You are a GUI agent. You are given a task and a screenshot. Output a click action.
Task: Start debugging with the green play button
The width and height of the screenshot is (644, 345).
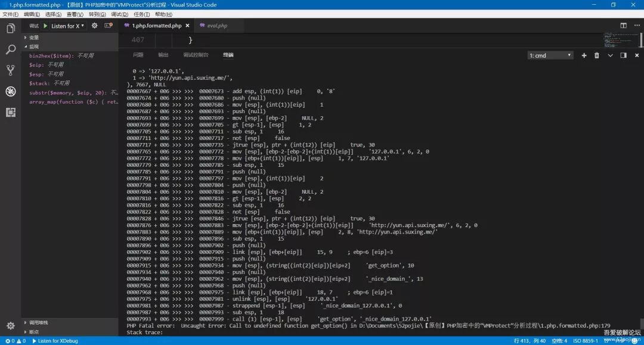tap(45, 26)
